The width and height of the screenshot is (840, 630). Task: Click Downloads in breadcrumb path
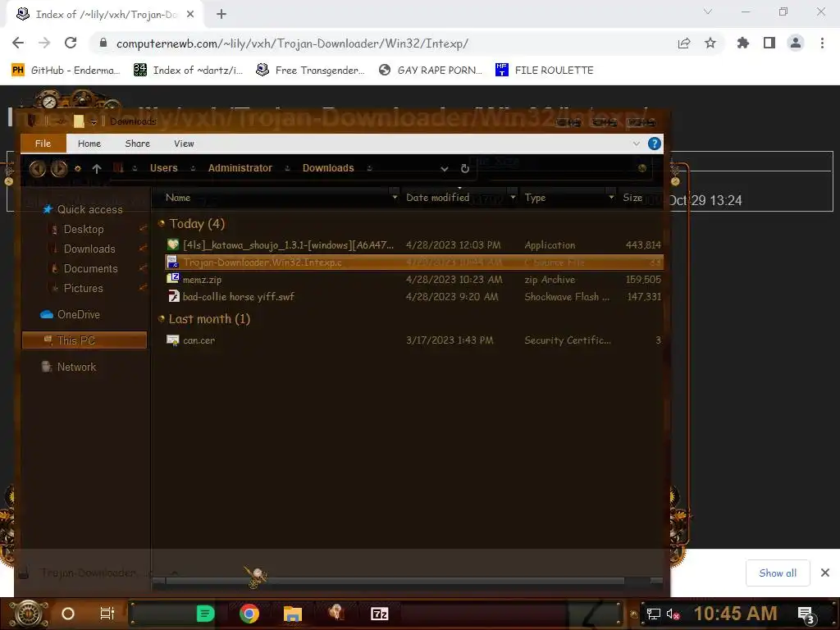pyautogui.click(x=328, y=167)
